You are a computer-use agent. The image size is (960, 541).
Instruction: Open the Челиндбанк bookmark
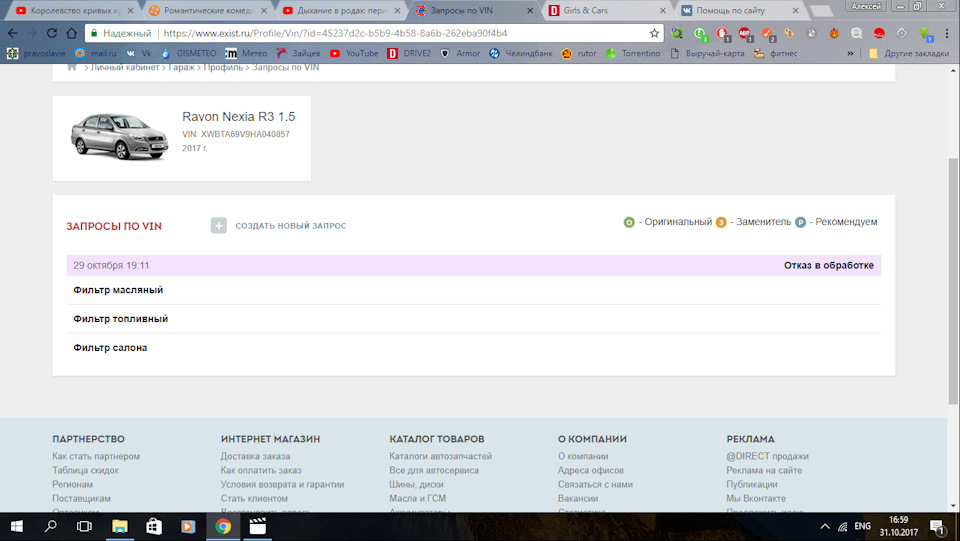pyautogui.click(x=521, y=54)
